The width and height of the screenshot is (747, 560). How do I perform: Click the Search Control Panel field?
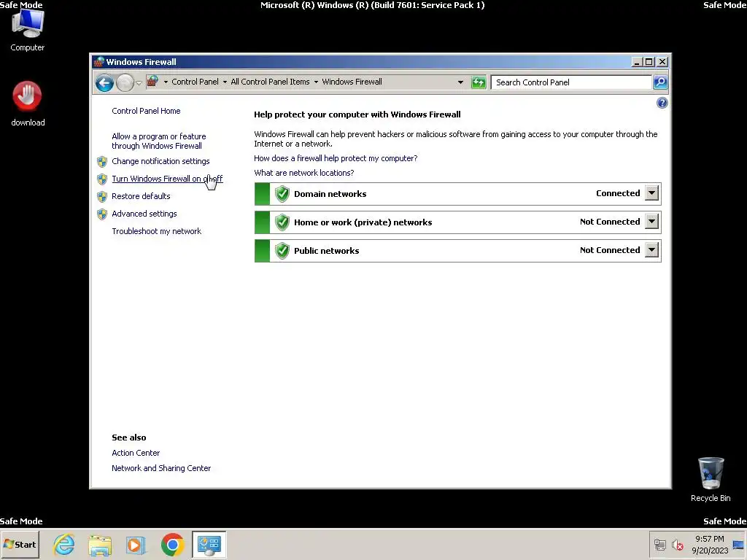(x=572, y=82)
